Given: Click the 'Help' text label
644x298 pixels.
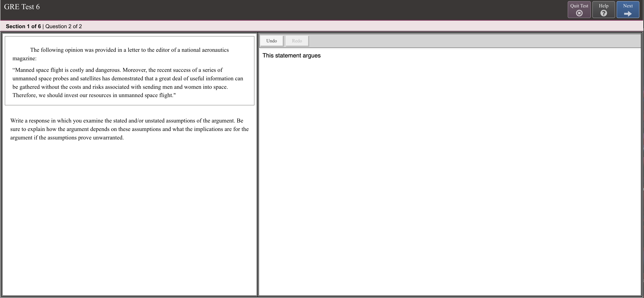Looking at the screenshot, I should click(x=604, y=6).
